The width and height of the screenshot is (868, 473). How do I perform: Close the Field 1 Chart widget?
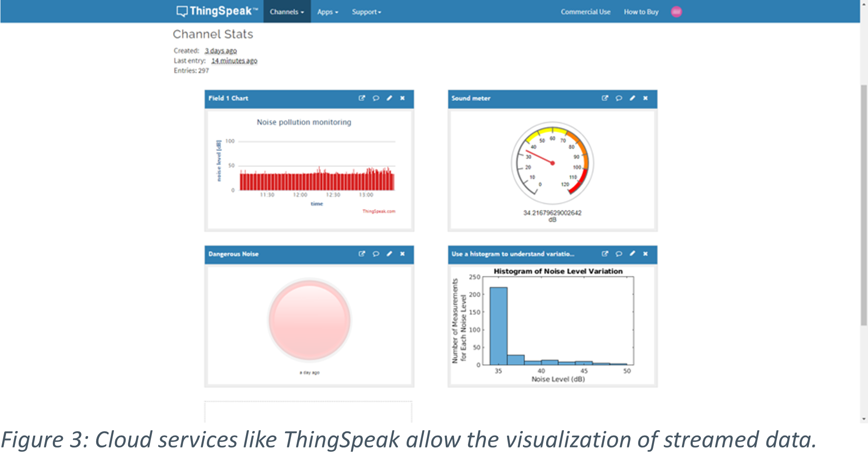pyautogui.click(x=403, y=98)
